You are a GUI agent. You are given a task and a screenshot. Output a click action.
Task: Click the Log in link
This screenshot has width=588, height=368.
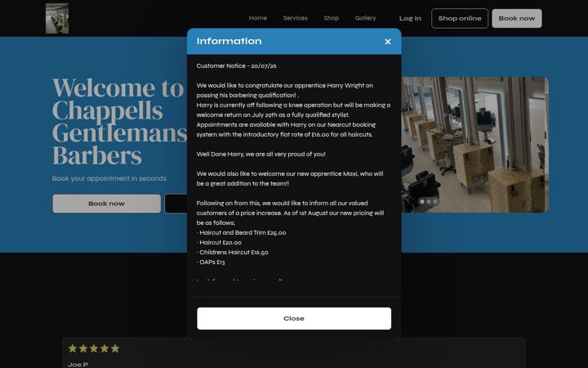pyautogui.click(x=410, y=18)
